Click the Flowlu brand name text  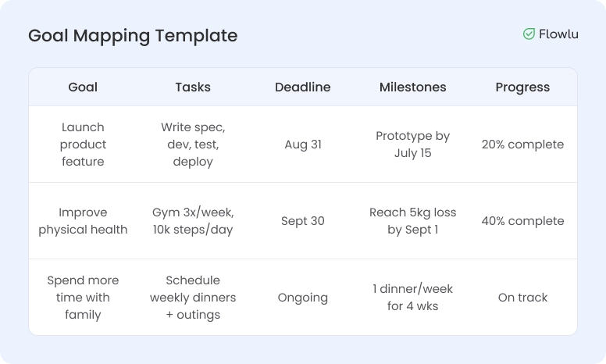click(558, 34)
